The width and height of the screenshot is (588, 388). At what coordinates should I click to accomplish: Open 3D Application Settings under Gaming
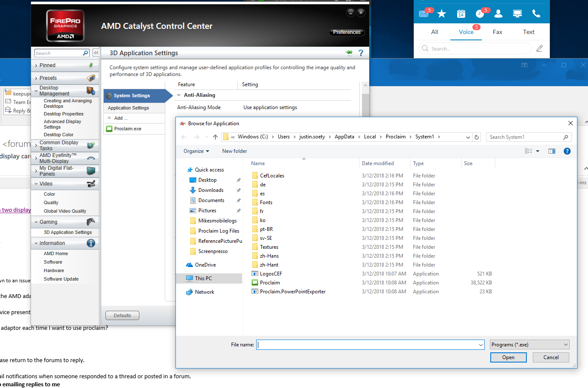pyautogui.click(x=68, y=232)
